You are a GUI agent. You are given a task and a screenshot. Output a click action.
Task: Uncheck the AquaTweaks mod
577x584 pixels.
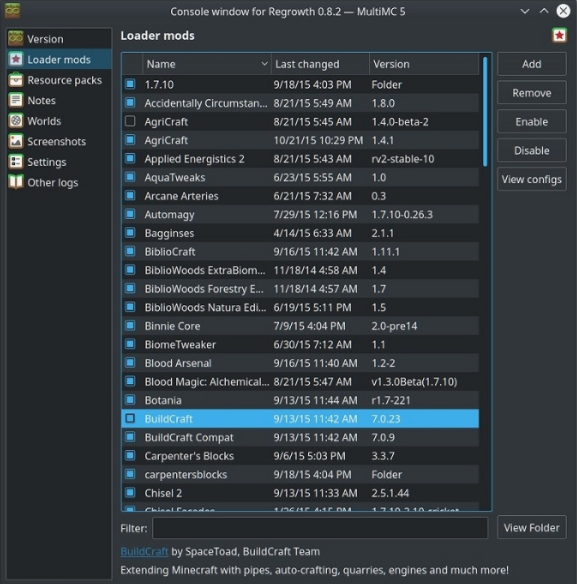coord(130,177)
